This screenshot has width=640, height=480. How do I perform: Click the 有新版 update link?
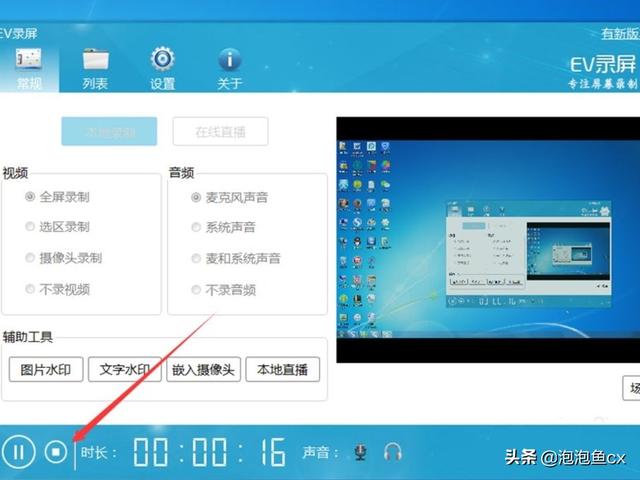point(620,34)
